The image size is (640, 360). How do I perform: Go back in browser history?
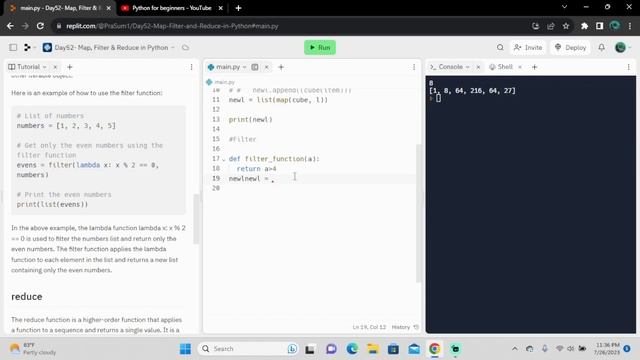point(10,26)
